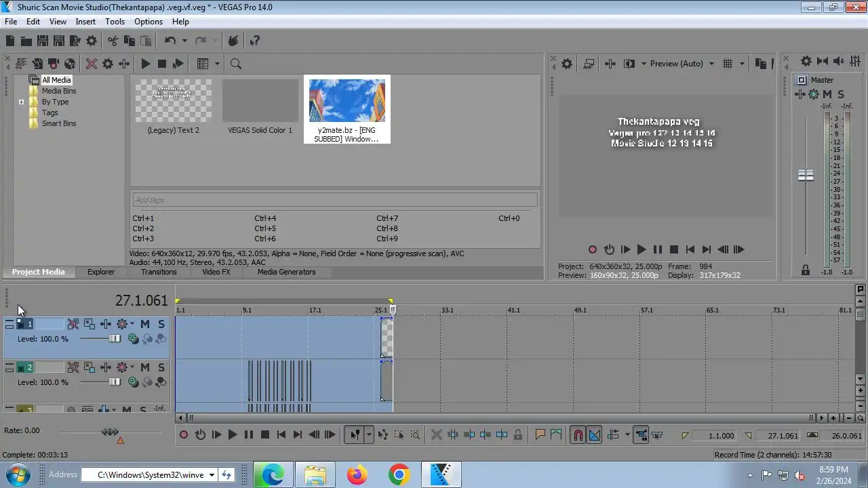Toggle Lock Envelopes to Events button
868x488 pixels.
coord(642,435)
